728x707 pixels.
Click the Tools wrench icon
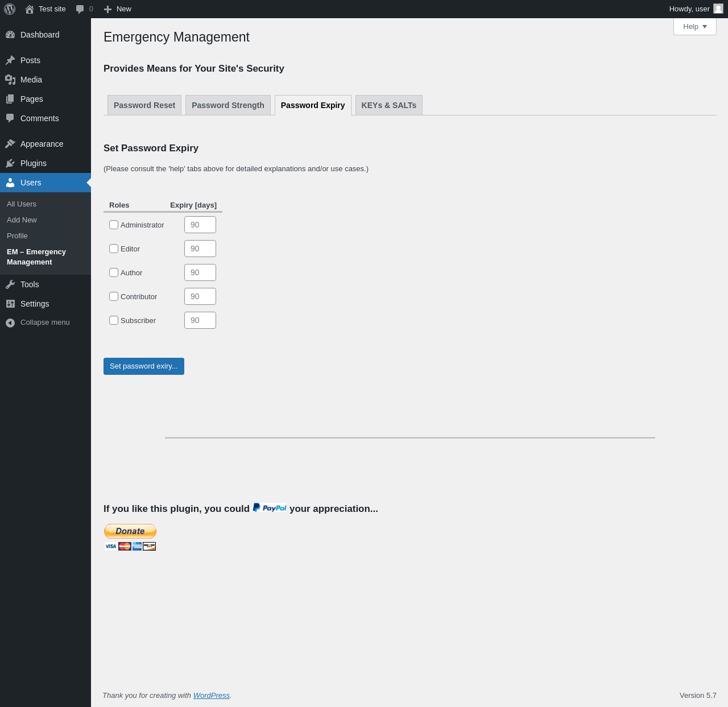pos(10,284)
